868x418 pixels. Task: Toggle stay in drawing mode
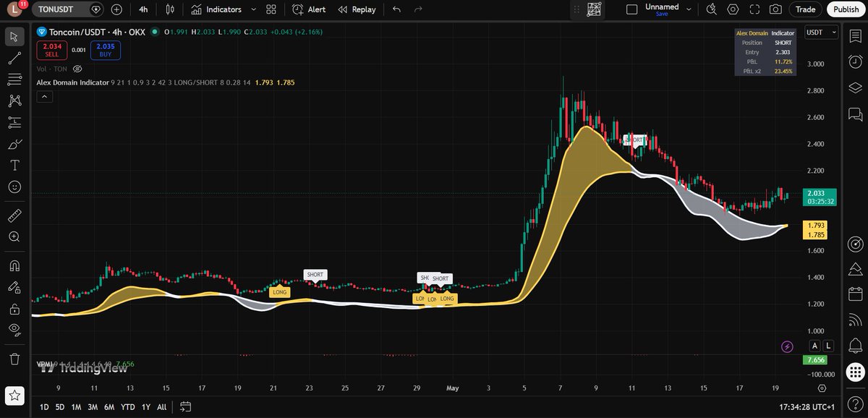[14, 287]
